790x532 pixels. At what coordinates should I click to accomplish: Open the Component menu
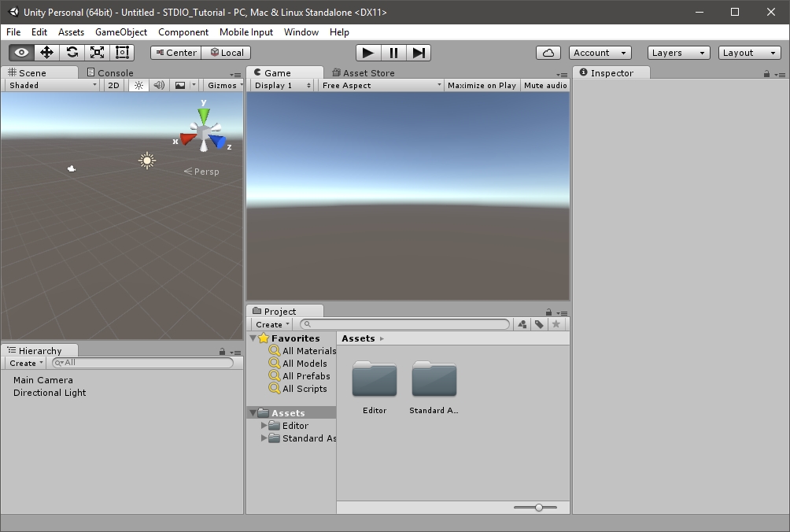[x=183, y=31]
